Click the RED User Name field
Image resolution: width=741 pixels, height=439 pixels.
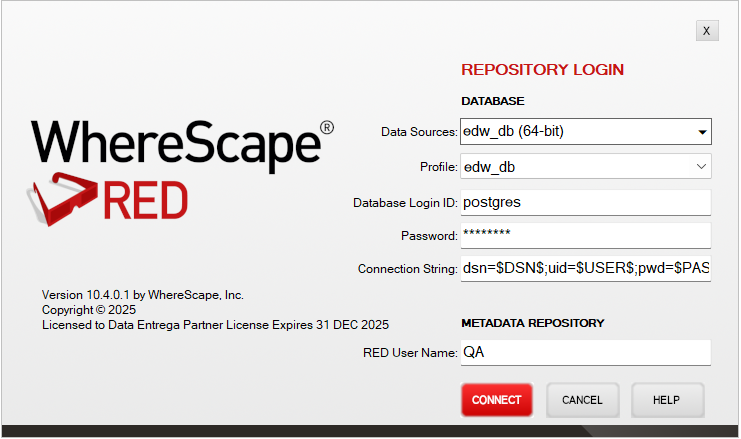[586, 353]
